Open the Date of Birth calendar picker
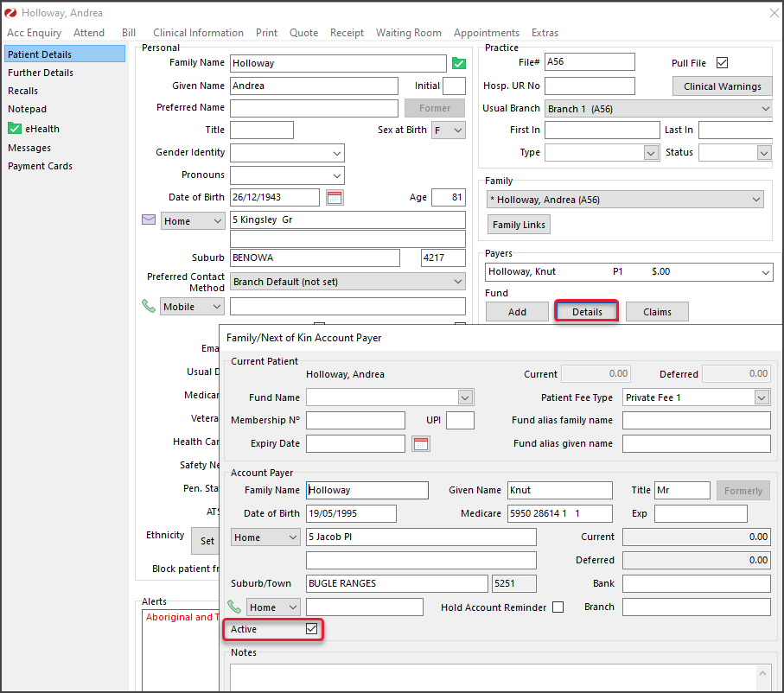This screenshot has height=693, width=784. point(335,197)
